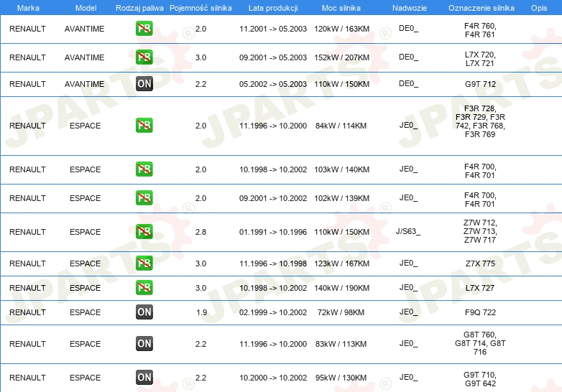Select the Oznaczenie silnika column header
Viewport: 562px width, 392px height.
pyautogui.click(x=479, y=7)
